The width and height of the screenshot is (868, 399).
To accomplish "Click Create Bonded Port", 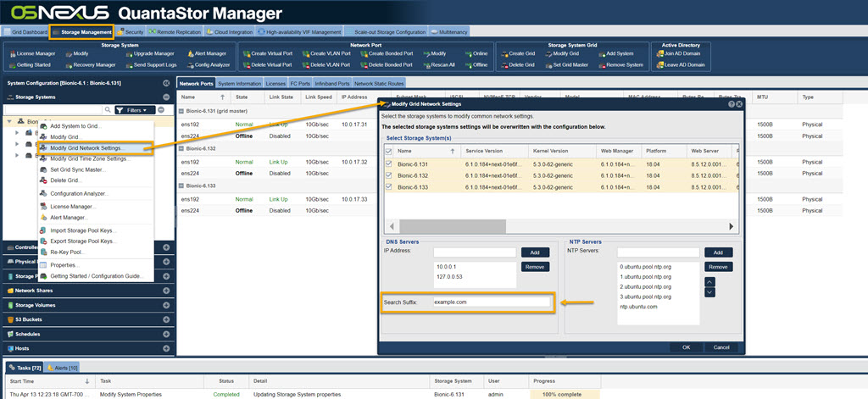I will pyautogui.click(x=387, y=53).
